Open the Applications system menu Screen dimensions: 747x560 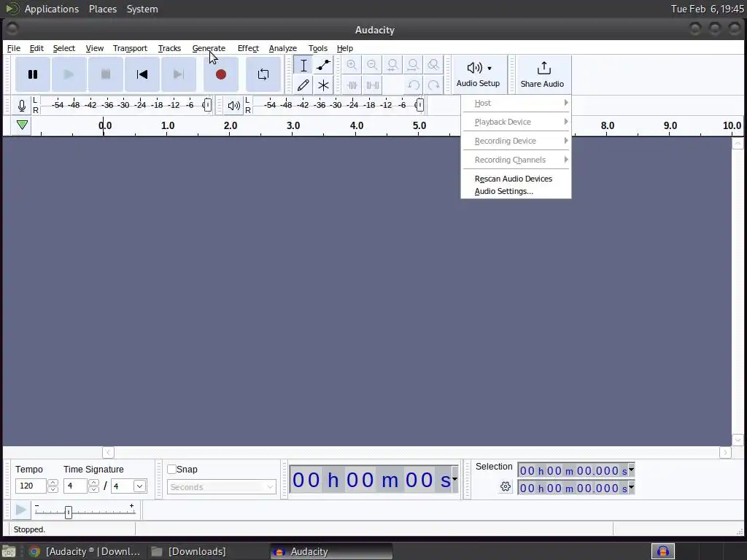(x=52, y=9)
